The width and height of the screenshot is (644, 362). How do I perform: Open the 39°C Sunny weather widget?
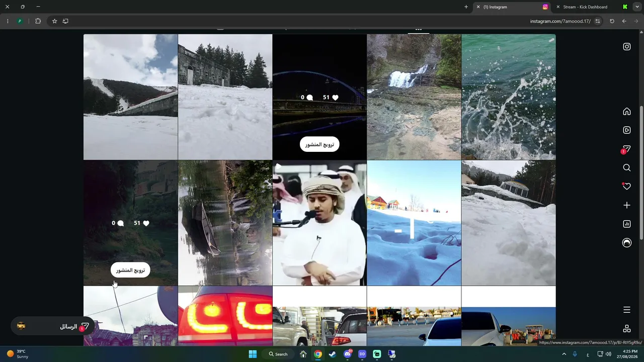(18, 354)
